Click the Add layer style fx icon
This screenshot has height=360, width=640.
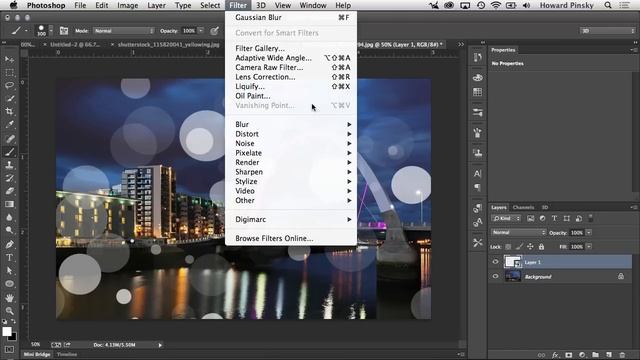click(555, 355)
